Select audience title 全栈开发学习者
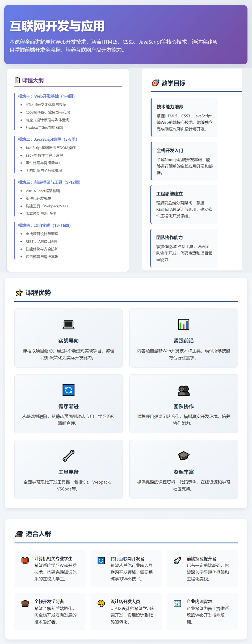The image size is (252, 644). click(x=49, y=601)
